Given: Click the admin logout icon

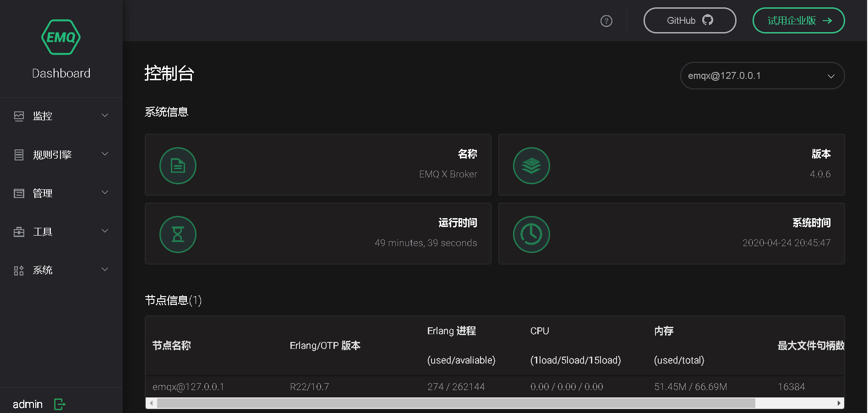Looking at the screenshot, I should (x=60, y=404).
